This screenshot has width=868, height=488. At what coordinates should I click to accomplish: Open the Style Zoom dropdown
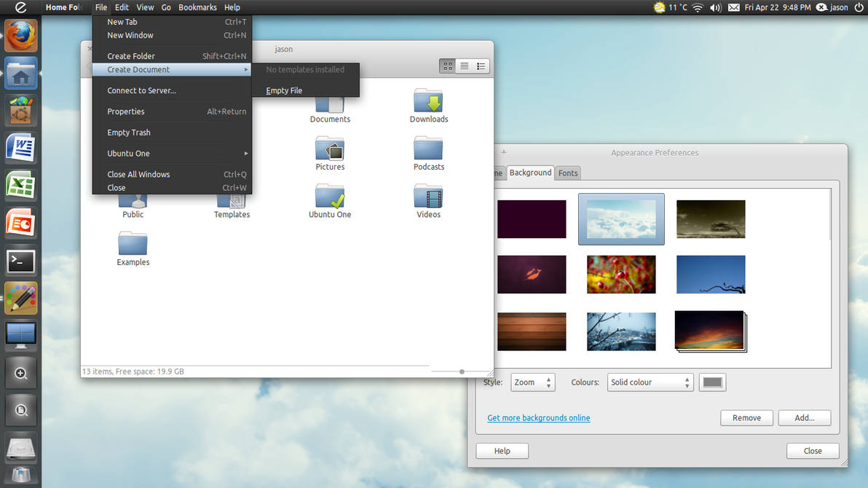coord(532,382)
